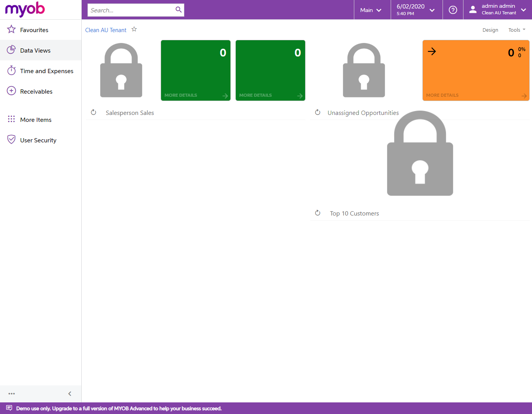Click the user profile avatar icon
This screenshot has height=414, width=532.
point(473,10)
